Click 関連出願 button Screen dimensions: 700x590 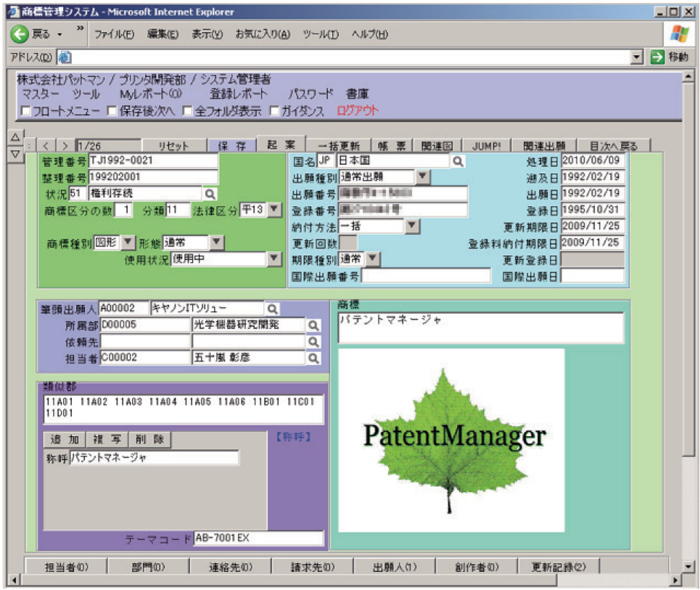point(544,146)
